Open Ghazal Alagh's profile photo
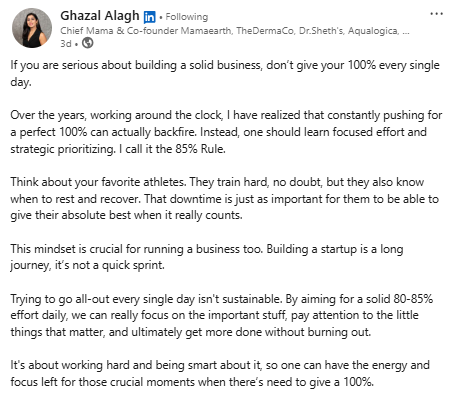Image resolution: width=452 pixels, height=397 pixels. (32, 28)
